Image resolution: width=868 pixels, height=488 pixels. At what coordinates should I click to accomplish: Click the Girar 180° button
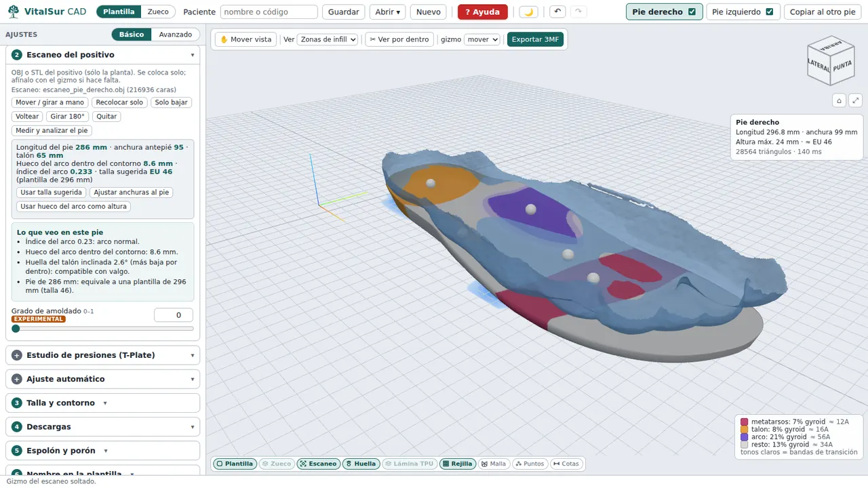(x=68, y=117)
